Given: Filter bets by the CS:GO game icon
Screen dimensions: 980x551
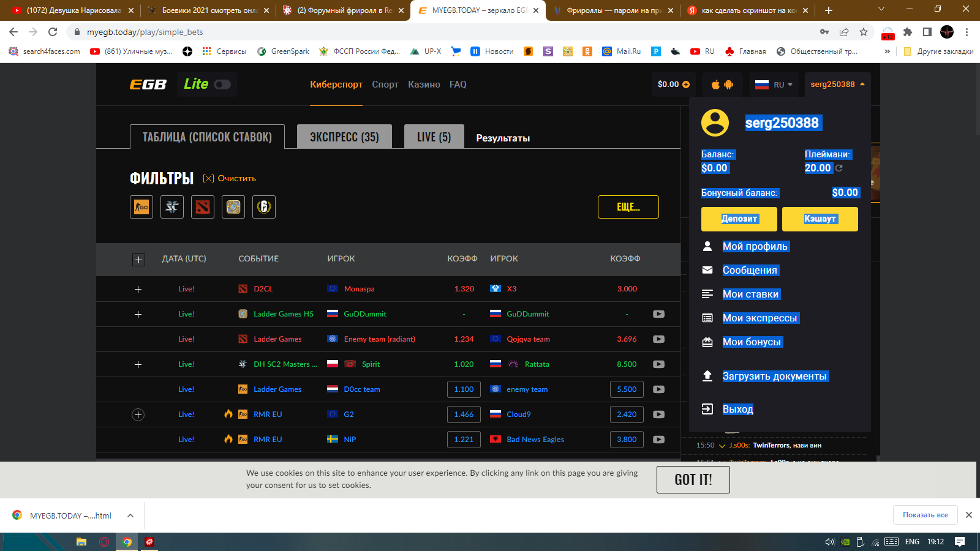Looking at the screenshot, I should 141,207.
